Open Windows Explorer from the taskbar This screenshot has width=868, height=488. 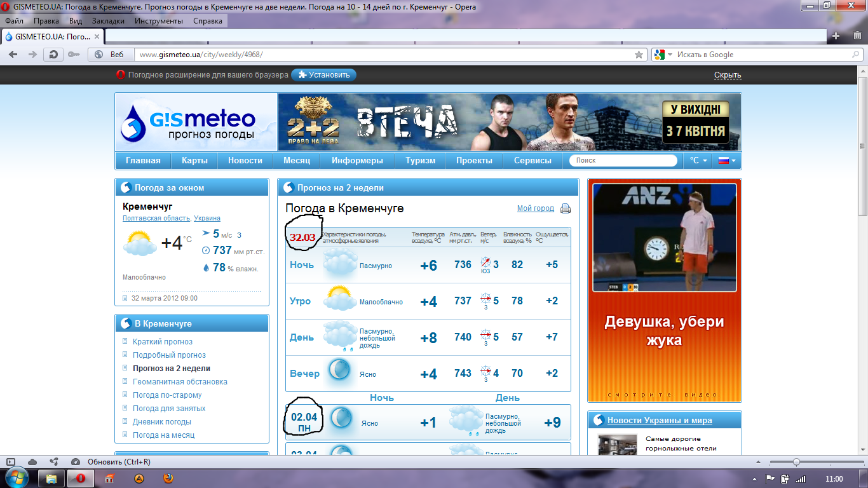click(51, 478)
